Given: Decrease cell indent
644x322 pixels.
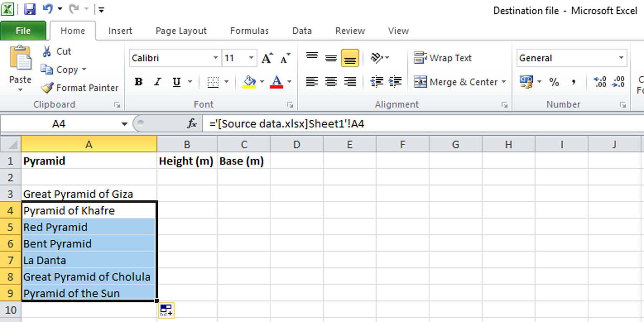Looking at the screenshot, I should point(376,82).
